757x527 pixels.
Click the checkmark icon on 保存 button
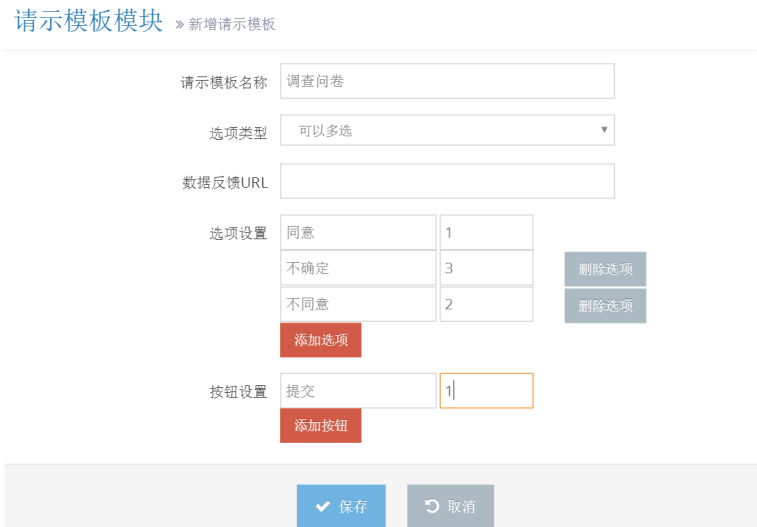pos(323,507)
